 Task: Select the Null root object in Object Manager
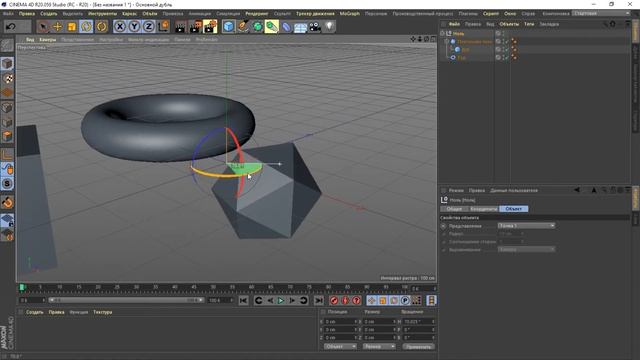pos(458,33)
